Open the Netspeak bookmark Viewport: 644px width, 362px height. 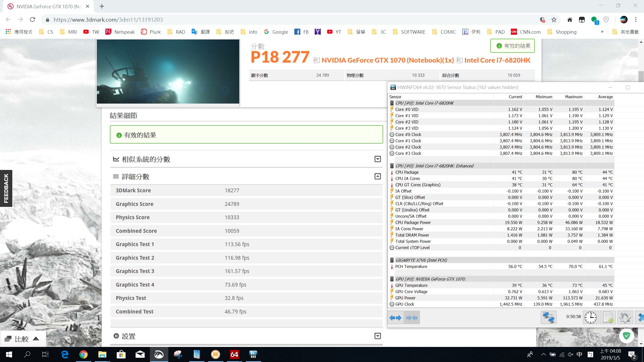pos(120,32)
